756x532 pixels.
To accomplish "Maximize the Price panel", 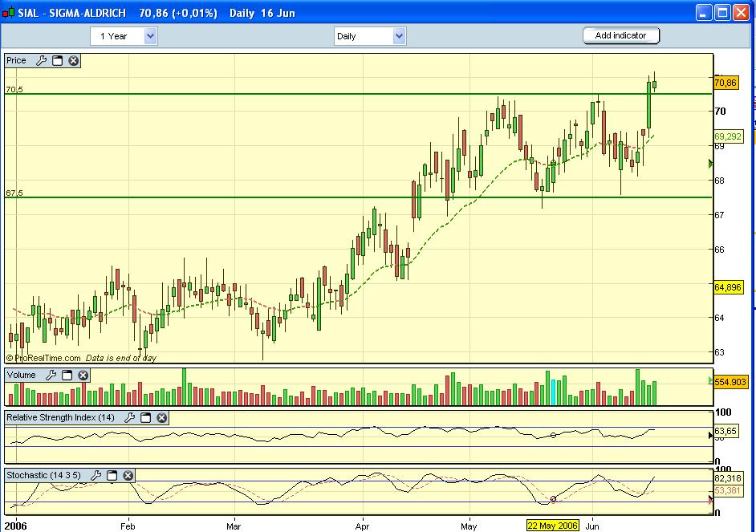I will [57, 61].
